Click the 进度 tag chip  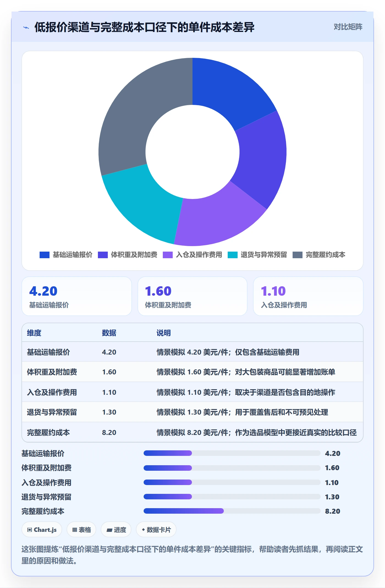[116, 530]
